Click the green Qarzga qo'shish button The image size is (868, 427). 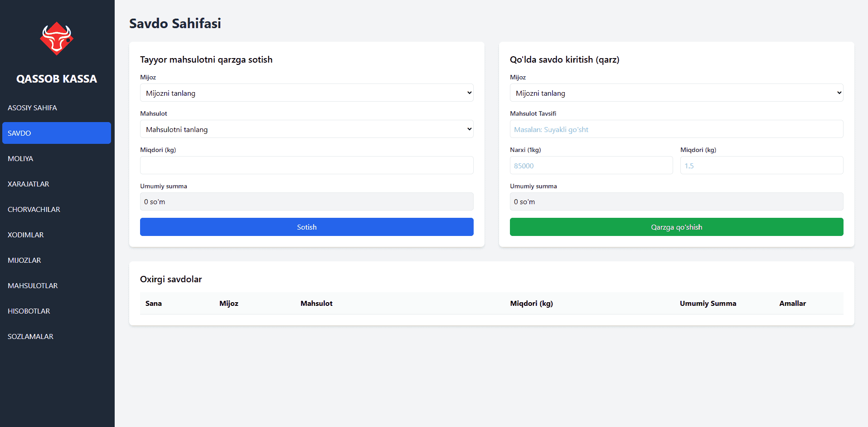pyautogui.click(x=676, y=227)
